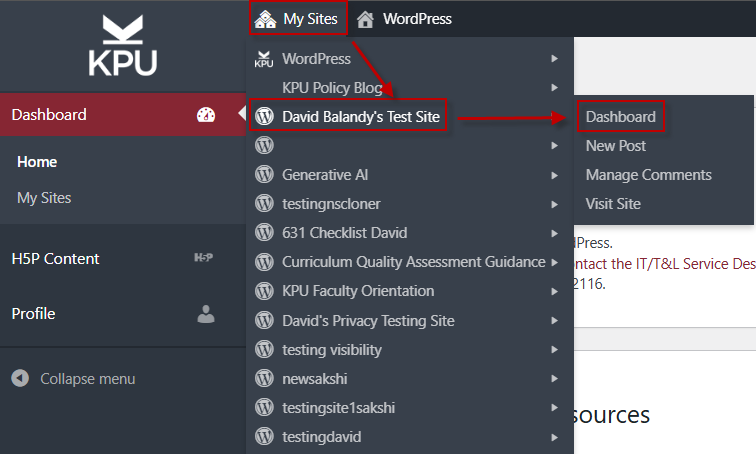The width and height of the screenshot is (756, 454).
Task: Follow the IT/T&L Service Desk contact link
Action: 664,264
